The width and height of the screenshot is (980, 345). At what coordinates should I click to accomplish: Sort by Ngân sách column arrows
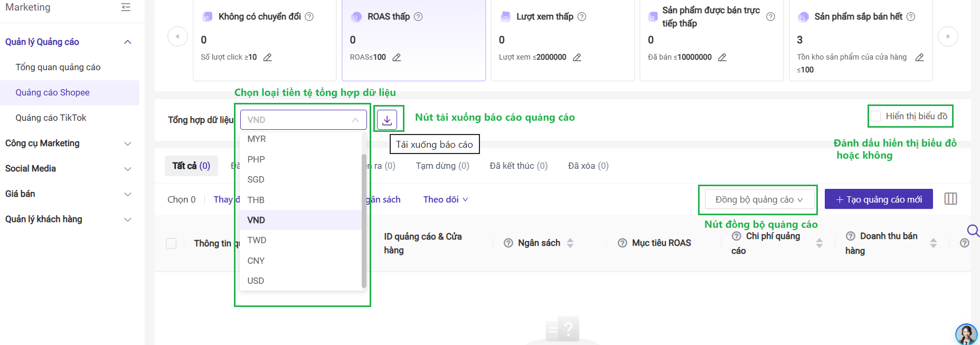(x=570, y=243)
